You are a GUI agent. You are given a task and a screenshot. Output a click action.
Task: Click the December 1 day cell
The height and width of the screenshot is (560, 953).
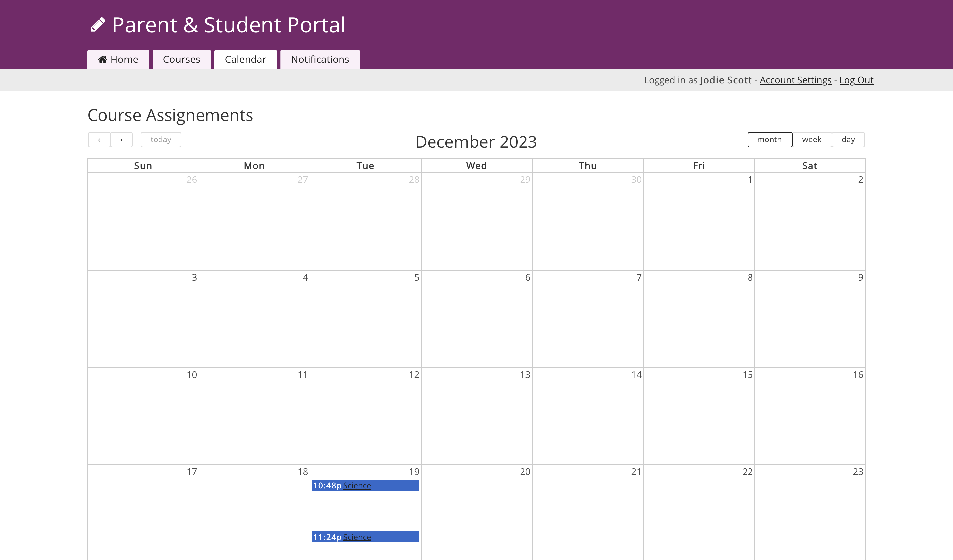point(699,221)
